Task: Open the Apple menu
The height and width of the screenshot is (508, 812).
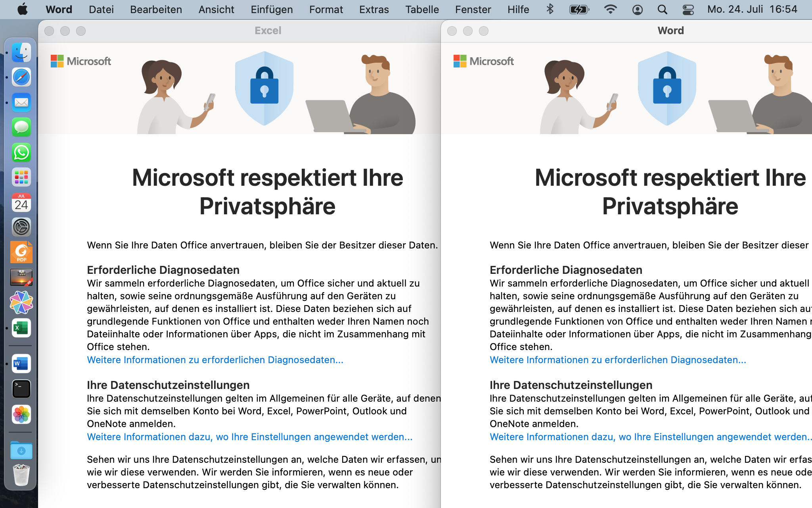Action: click(x=23, y=10)
